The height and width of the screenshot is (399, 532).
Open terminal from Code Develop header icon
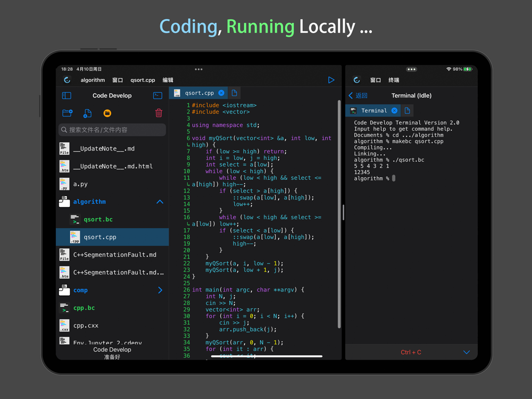click(x=157, y=96)
